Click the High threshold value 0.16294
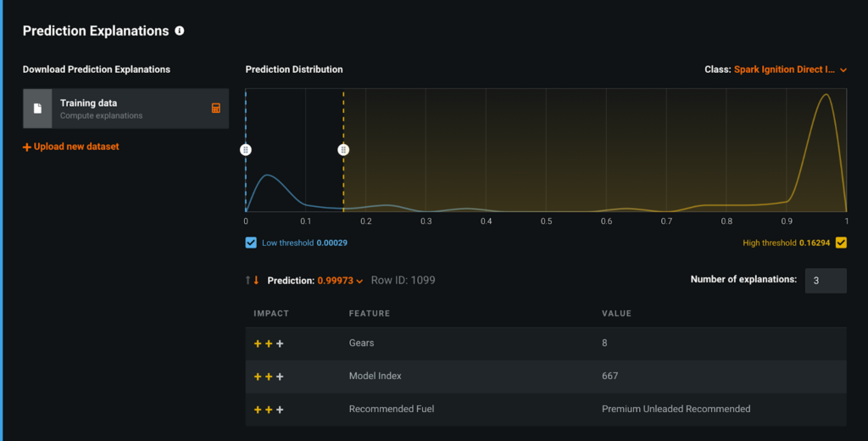Viewport: 868px width, 441px height. point(815,243)
